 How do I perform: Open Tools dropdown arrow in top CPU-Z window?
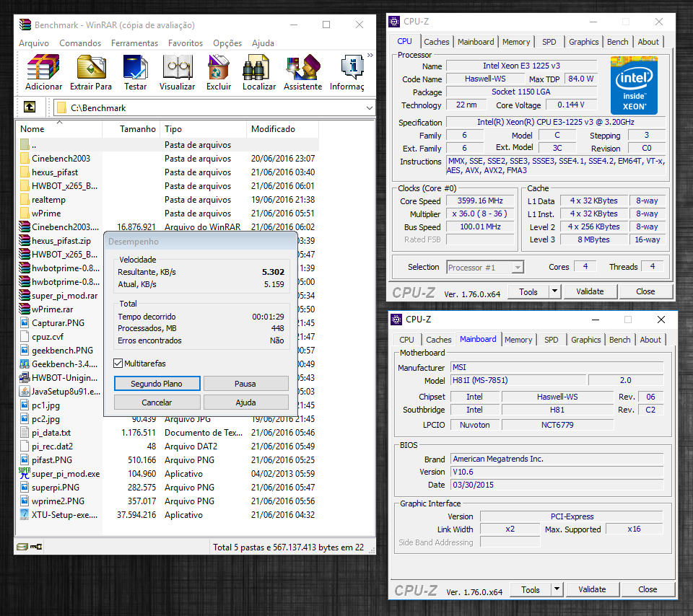click(x=554, y=291)
